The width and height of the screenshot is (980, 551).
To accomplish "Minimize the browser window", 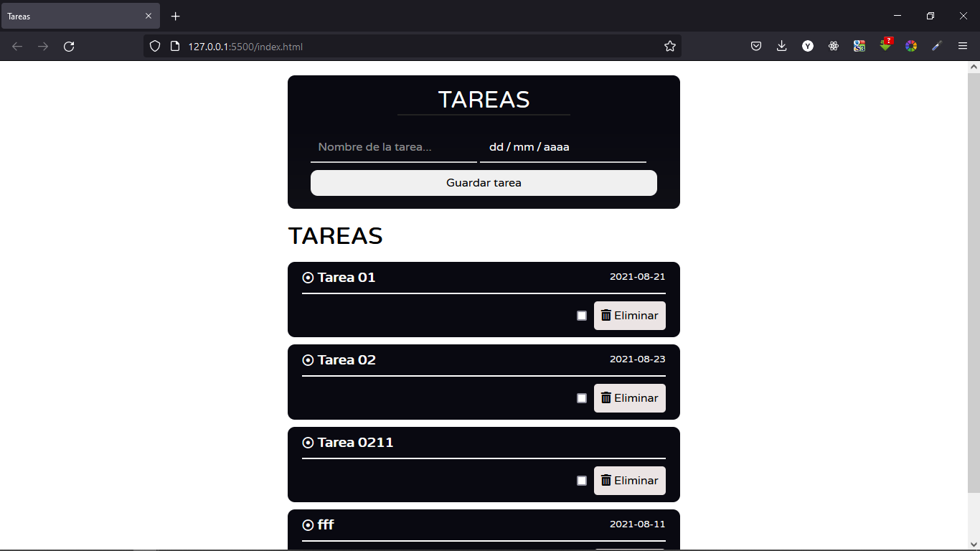I will tap(897, 16).
